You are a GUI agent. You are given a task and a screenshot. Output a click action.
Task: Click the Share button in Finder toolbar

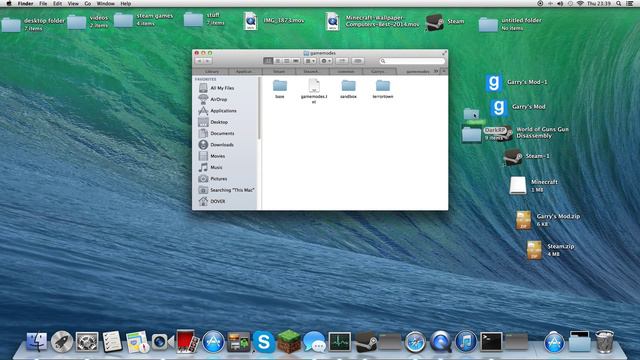[342, 61]
